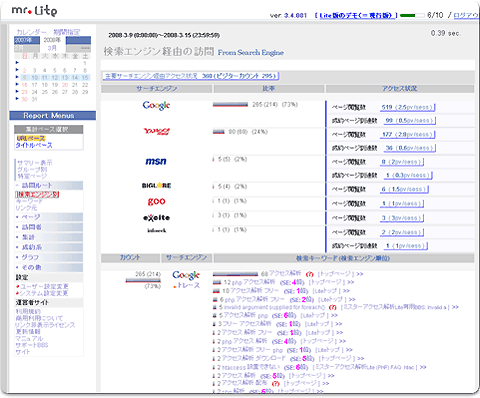Click Yahoo's page view value 177
Viewport: 480px width, 398px height.
[x=407, y=135]
